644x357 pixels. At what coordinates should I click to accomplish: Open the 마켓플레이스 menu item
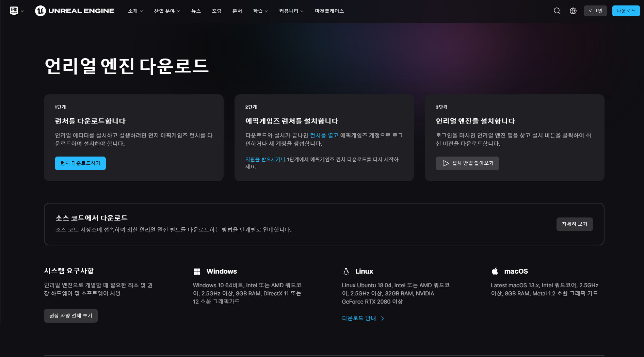(329, 11)
